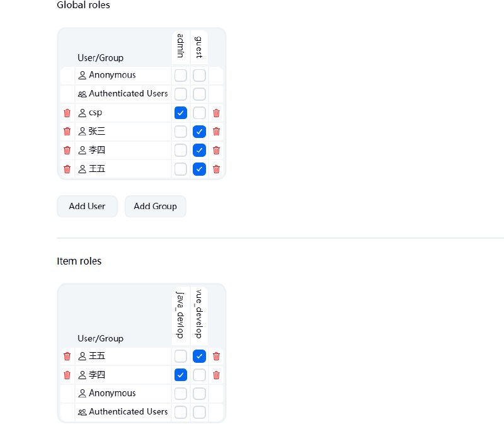Uncheck guest role for 张三

tap(199, 132)
